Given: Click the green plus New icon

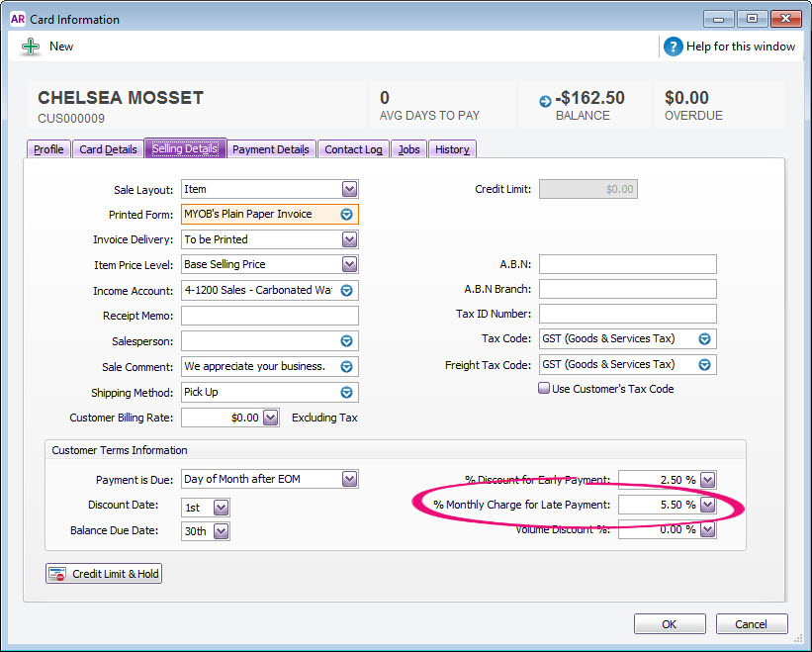Looking at the screenshot, I should pos(31,47).
